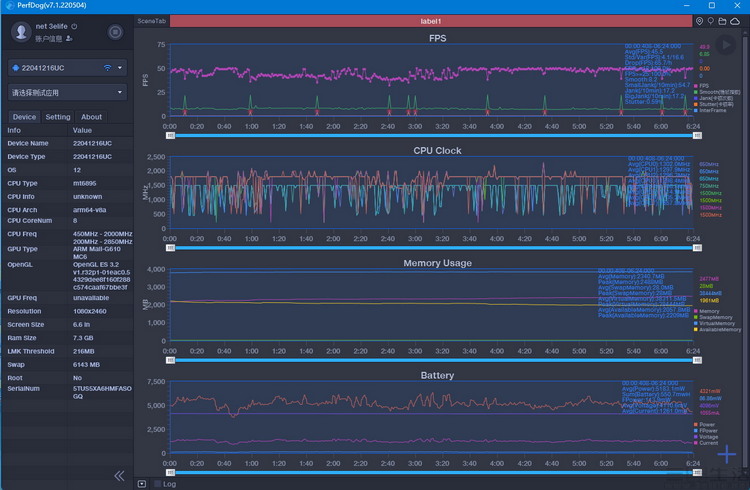Click the end handle of Memory Usage range slider
The height and width of the screenshot is (490, 750).
697,360
